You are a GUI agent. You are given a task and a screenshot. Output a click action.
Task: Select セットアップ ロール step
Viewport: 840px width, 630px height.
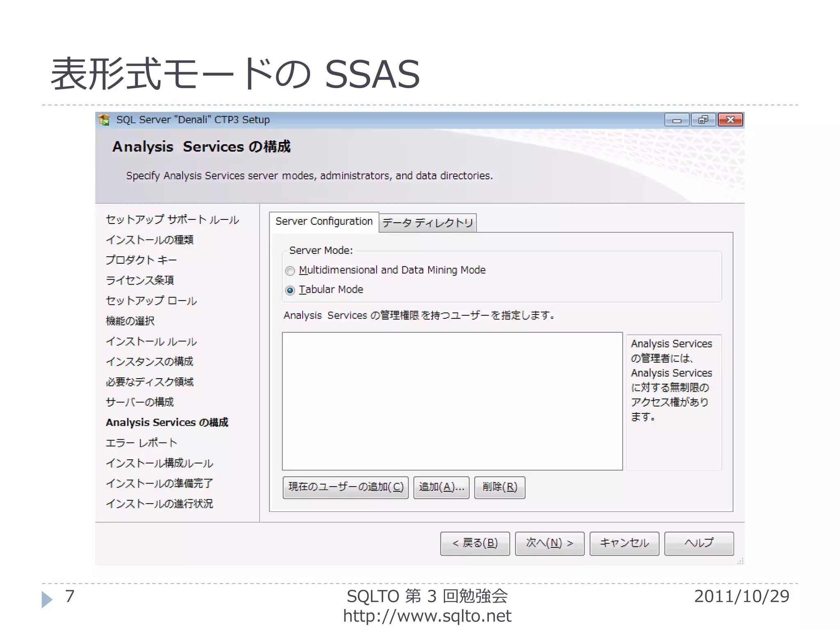tap(151, 301)
